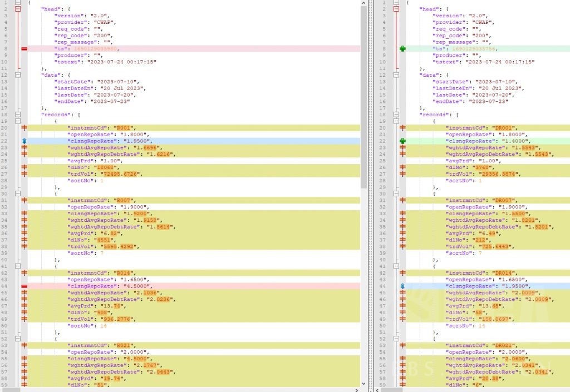Click the red minus marker on left line 44
The width and height of the screenshot is (570, 392).
[24, 286]
